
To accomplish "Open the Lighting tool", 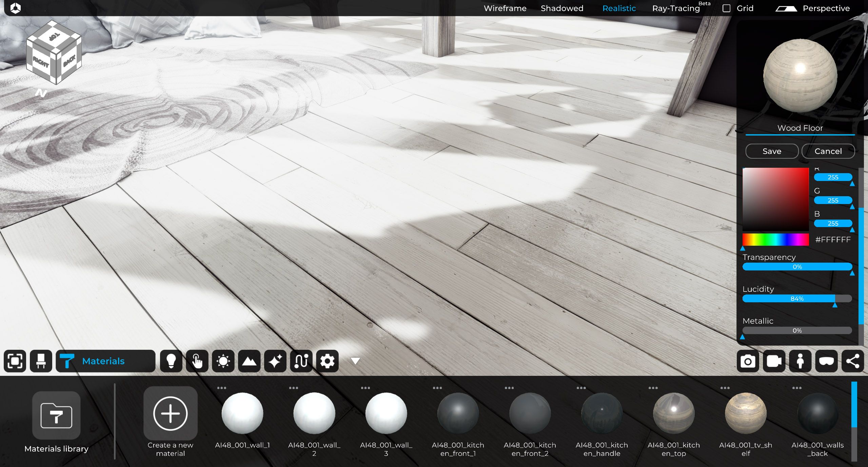I will tap(172, 361).
